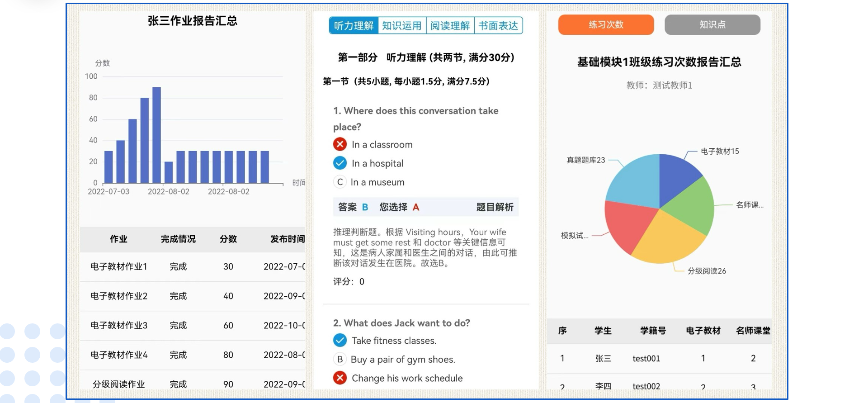Switch to the 听力理解 tab

354,26
